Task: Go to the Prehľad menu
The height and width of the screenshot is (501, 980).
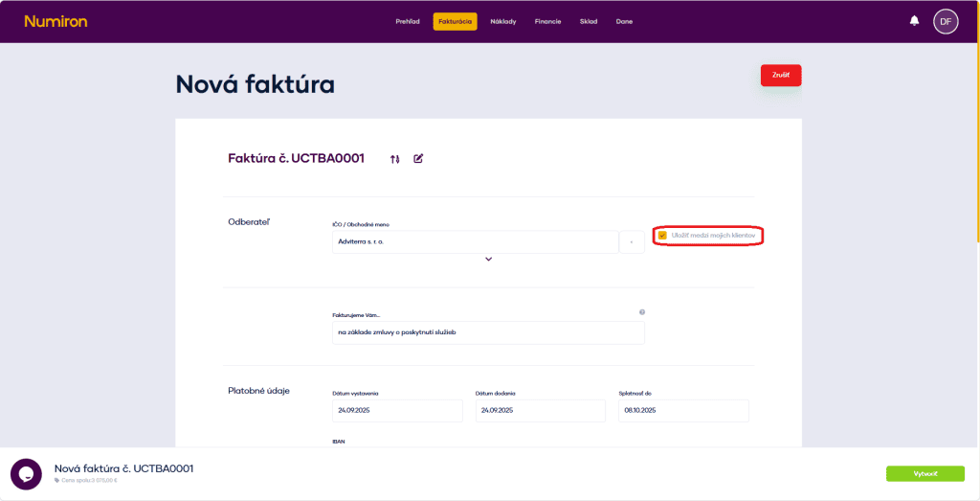Action: pos(408,21)
